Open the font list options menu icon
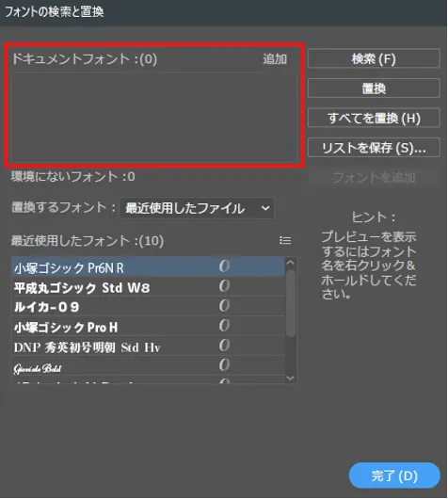 click(285, 241)
